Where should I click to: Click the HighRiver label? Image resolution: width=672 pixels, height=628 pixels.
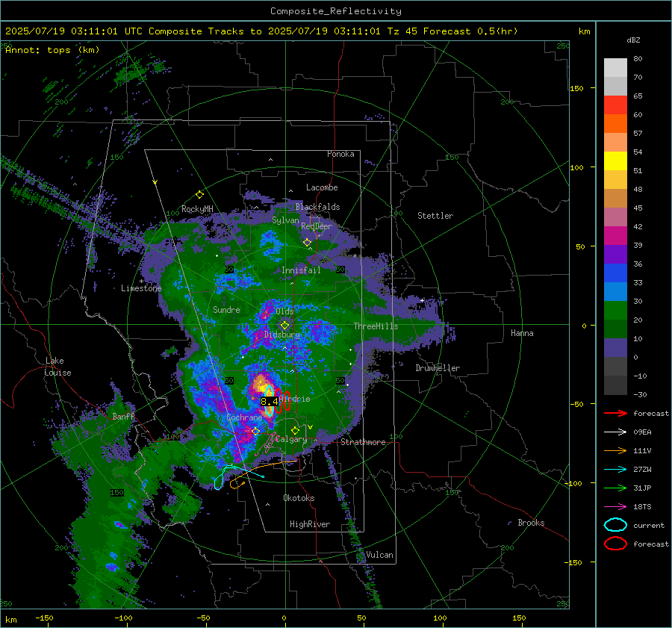[310, 524]
